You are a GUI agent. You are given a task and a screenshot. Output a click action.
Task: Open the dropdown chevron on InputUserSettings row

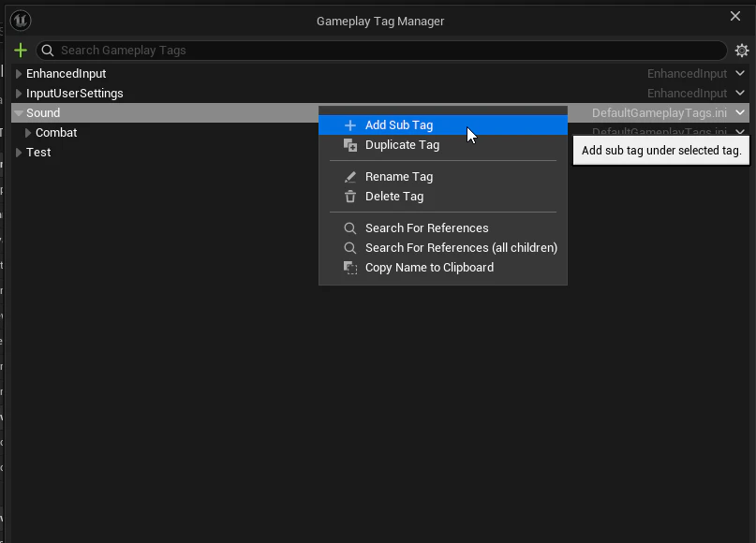pyautogui.click(x=740, y=93)
